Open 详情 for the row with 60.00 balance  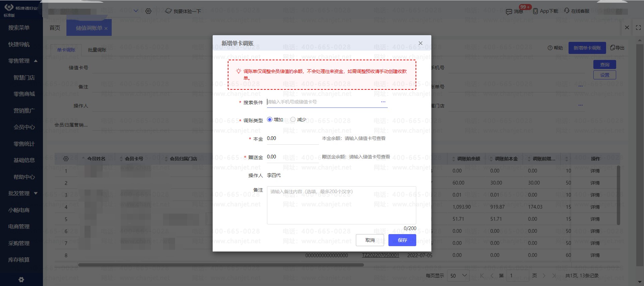coord(595,183)
